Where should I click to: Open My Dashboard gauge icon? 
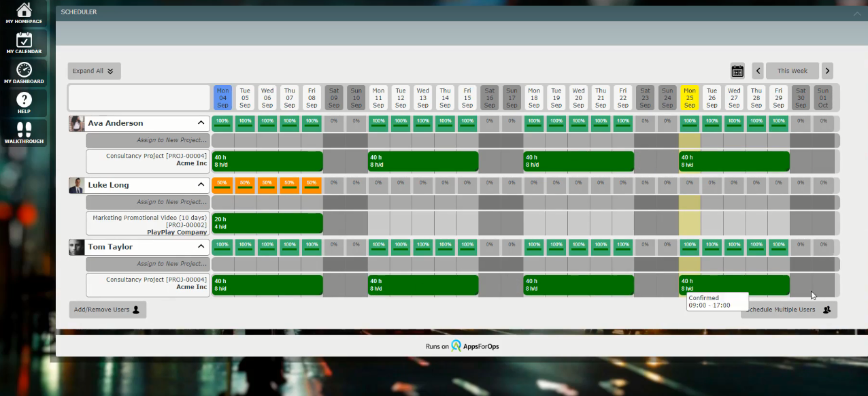click(24, 72)
